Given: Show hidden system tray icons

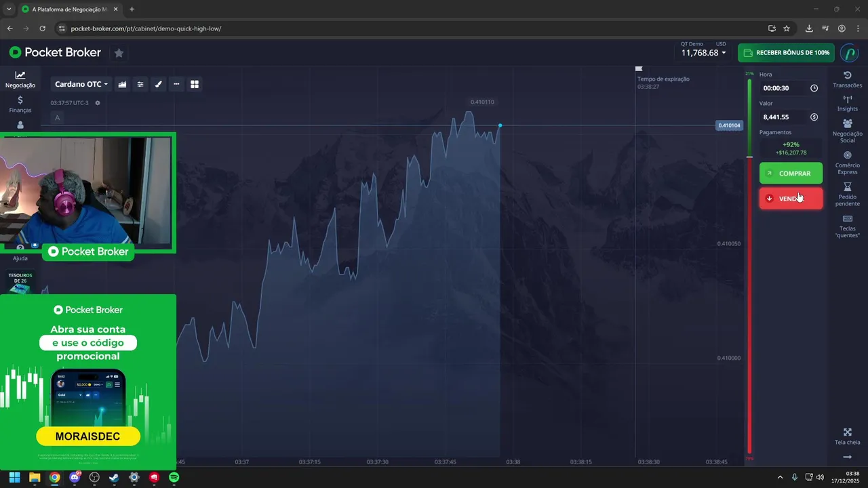Looking at the screenshot, I should tap(780, 477).
